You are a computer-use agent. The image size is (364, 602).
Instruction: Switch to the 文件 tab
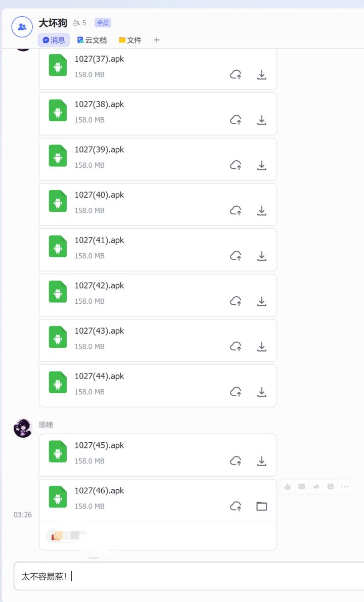(130, 40)
